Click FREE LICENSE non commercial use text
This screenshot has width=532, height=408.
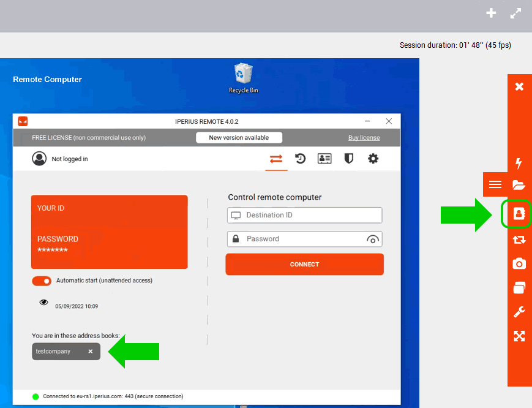point(89,137)
